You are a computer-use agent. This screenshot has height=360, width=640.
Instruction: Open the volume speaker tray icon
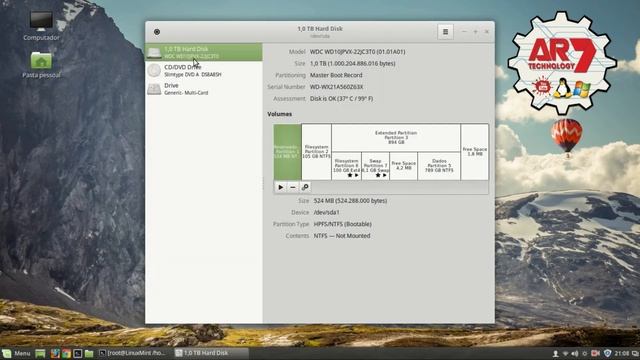[575, 353]
